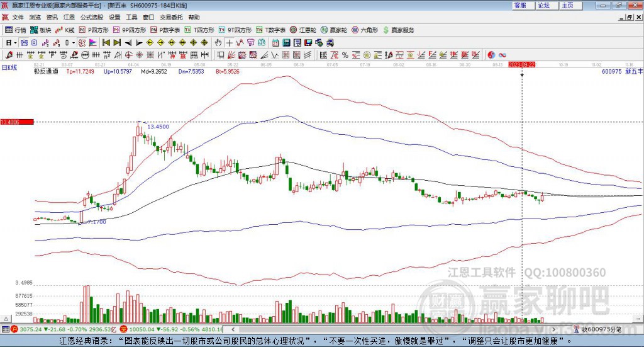The width and height of the screenshot is (644, 347).
Task: Click the triangle ruler drawing tool
Action: (x=118, y=55)
